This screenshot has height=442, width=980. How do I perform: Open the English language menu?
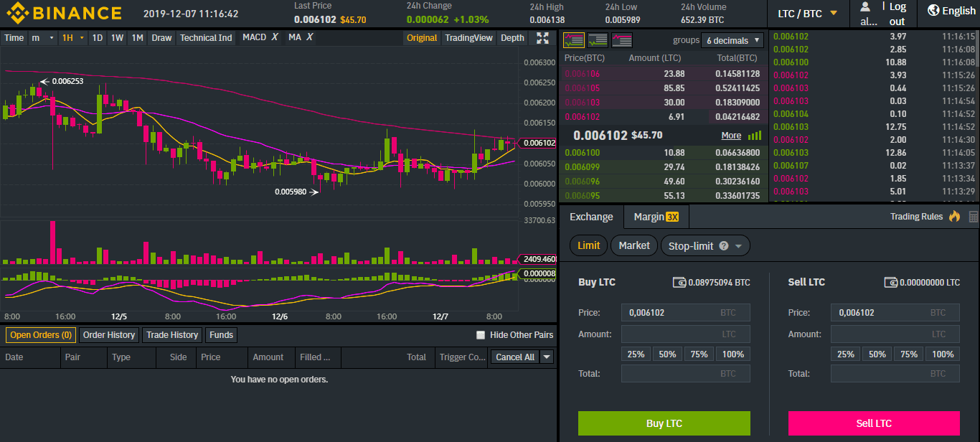click(951, 11)
